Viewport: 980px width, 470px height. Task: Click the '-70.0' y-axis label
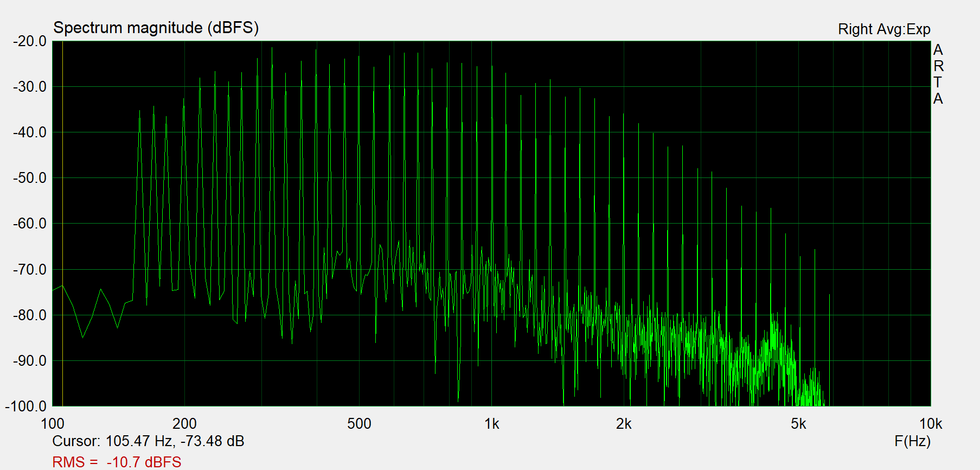(30, 270)
